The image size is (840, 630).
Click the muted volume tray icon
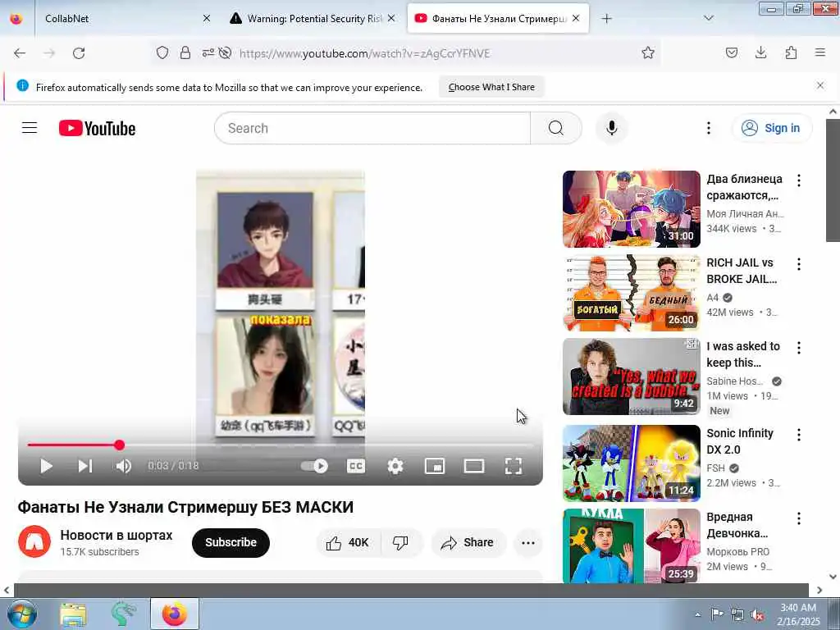[757, 614]
